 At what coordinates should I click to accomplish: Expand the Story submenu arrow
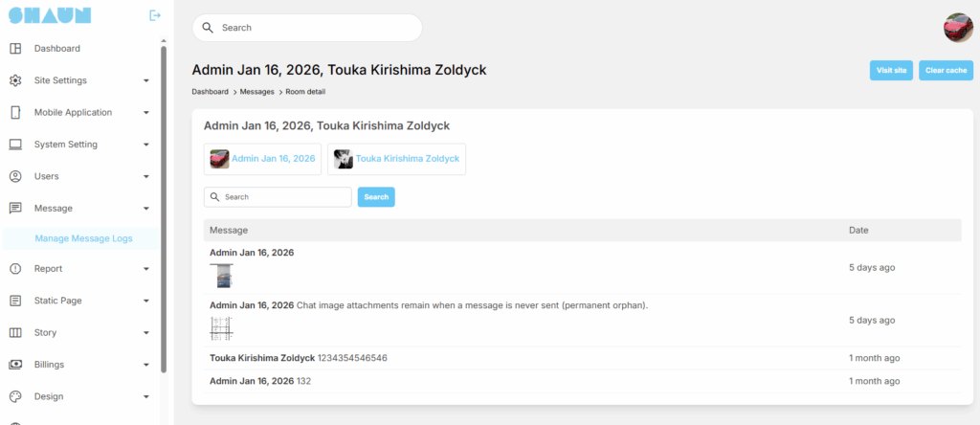pyautogui.click(x=146, y=333)
